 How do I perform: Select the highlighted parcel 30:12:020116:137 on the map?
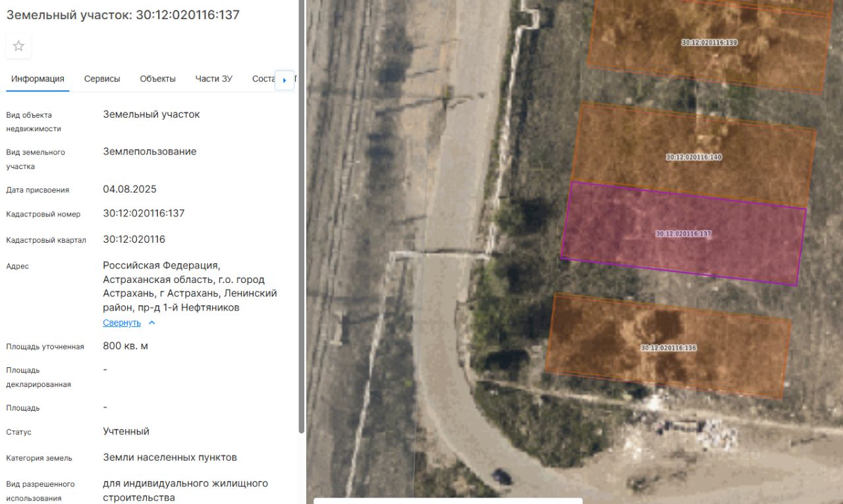(684, 234)
